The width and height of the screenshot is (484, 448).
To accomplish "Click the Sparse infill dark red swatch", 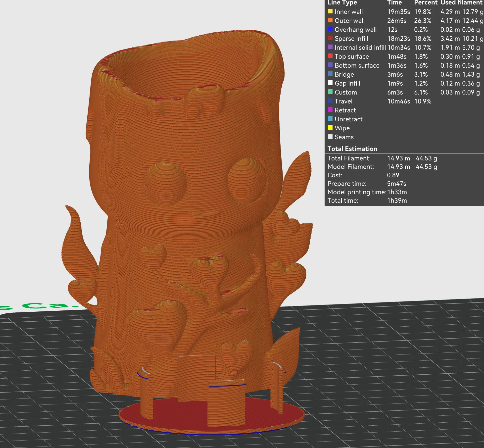I will coord(330,38).
